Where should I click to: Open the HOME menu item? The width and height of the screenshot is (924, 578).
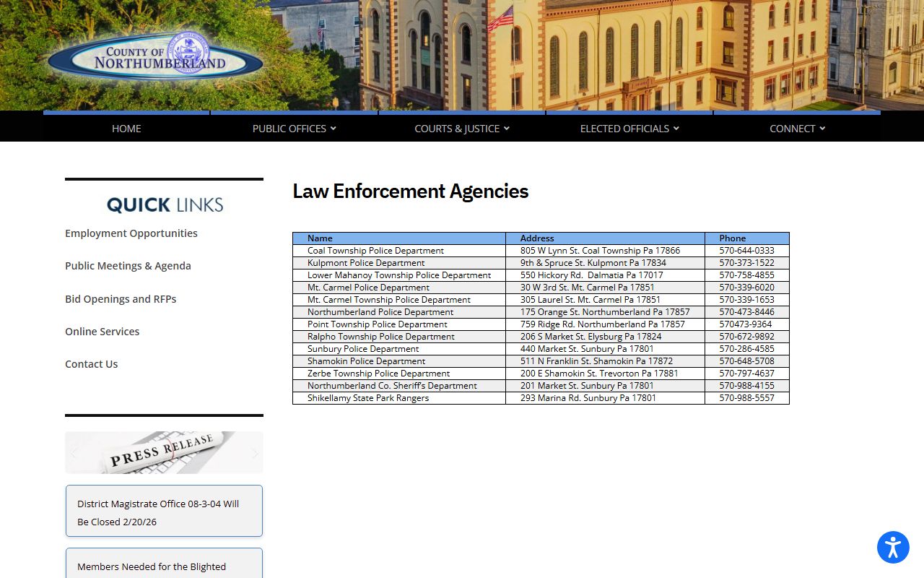pyautogui.click(x=126, y=129)
